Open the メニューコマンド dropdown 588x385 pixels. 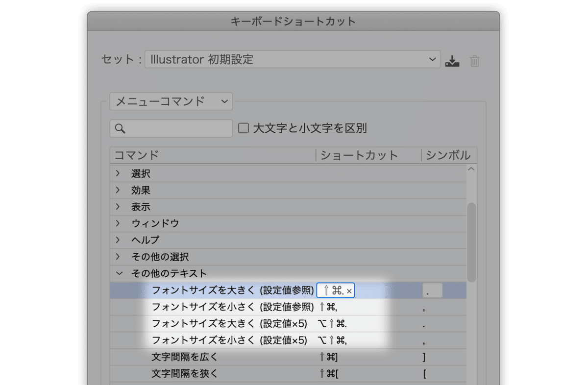(171, 101)
